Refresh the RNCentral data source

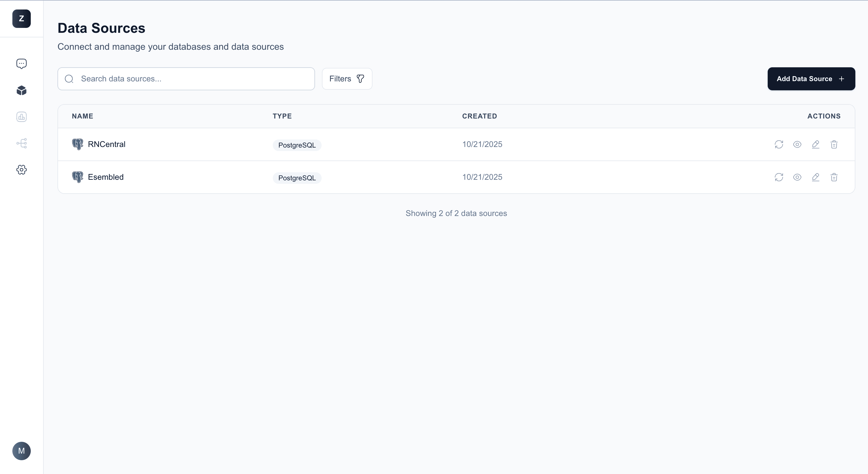(779, 144)
